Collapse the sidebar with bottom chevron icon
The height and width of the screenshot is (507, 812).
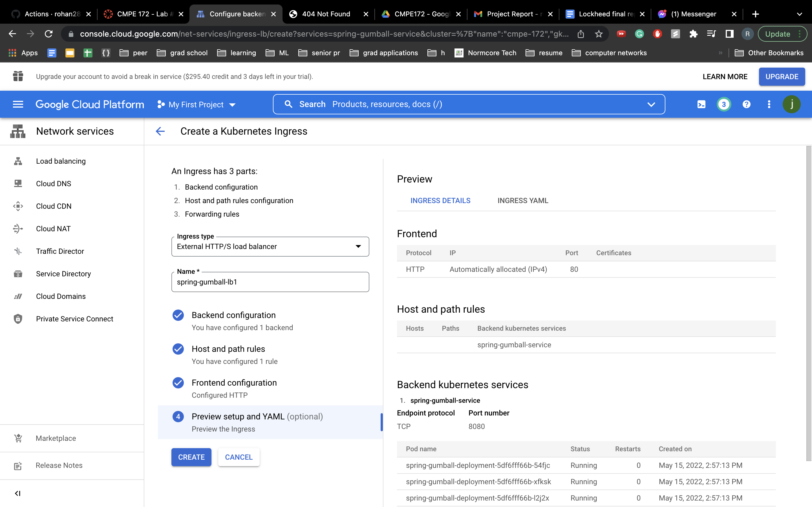(x=18, y=493)
